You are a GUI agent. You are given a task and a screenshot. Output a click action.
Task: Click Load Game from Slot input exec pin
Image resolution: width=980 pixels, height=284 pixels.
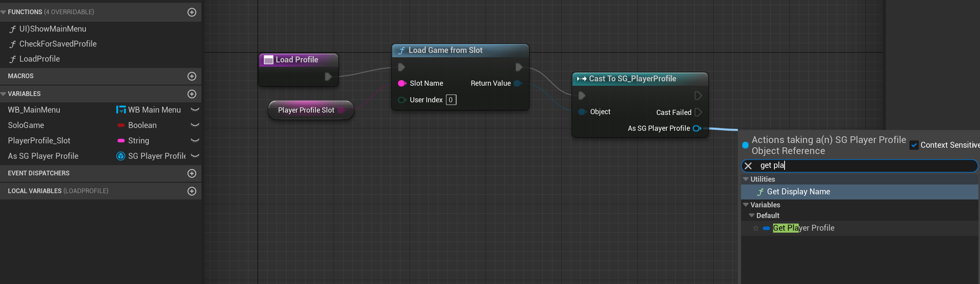401,67
